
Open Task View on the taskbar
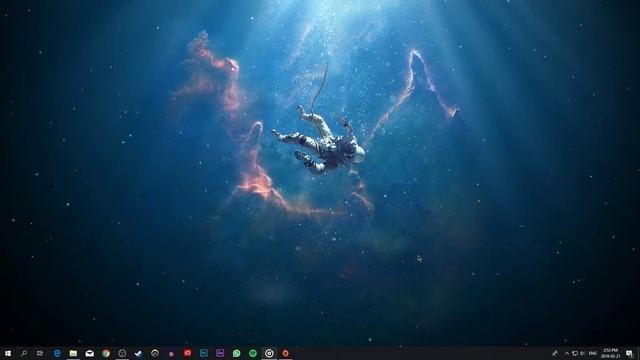tap(40, 353)
